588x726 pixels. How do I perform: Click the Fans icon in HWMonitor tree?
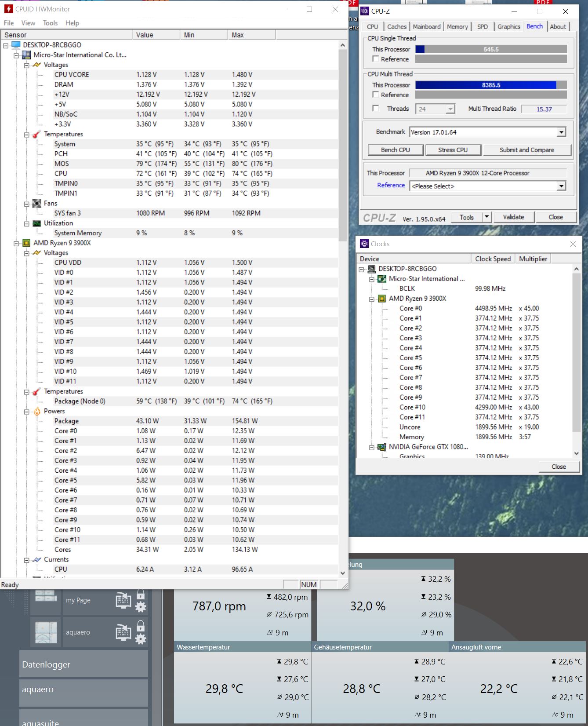pyautogui.click(x=37, y=203)
